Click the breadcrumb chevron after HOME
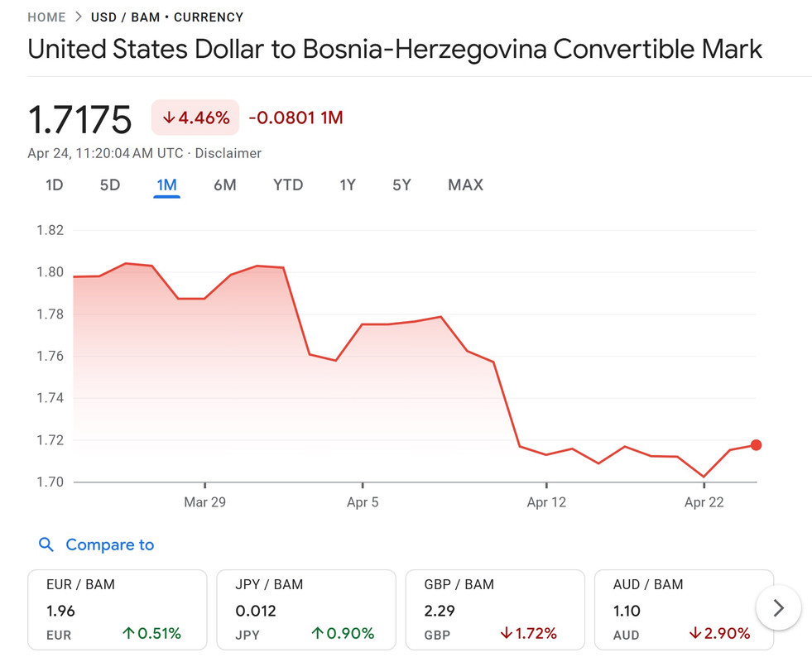The width and height of the screenshot is (812, 662). tap(78, 17)
